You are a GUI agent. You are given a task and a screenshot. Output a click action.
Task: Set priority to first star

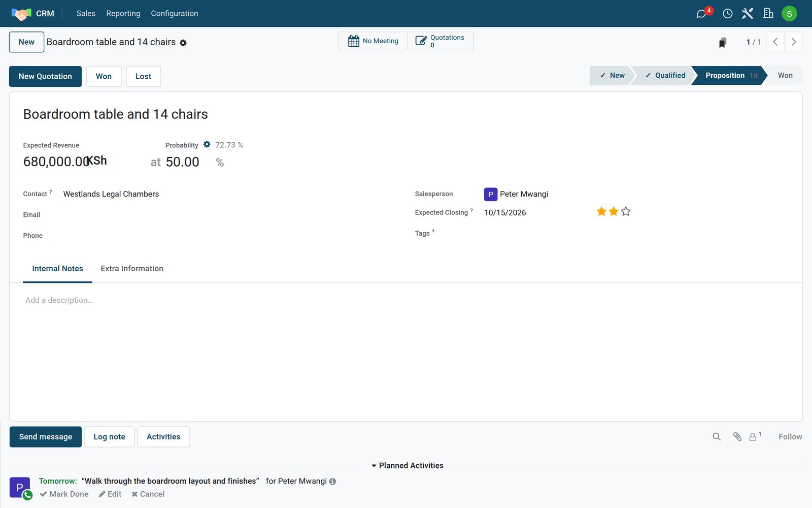tap(601, 211)
